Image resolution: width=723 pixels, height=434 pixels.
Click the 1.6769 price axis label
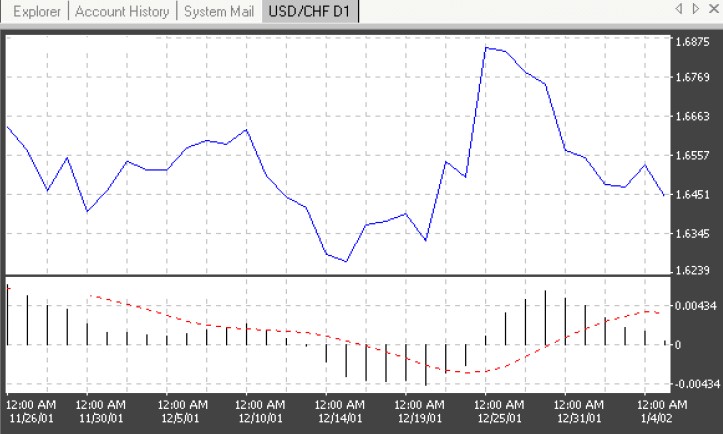693,77
